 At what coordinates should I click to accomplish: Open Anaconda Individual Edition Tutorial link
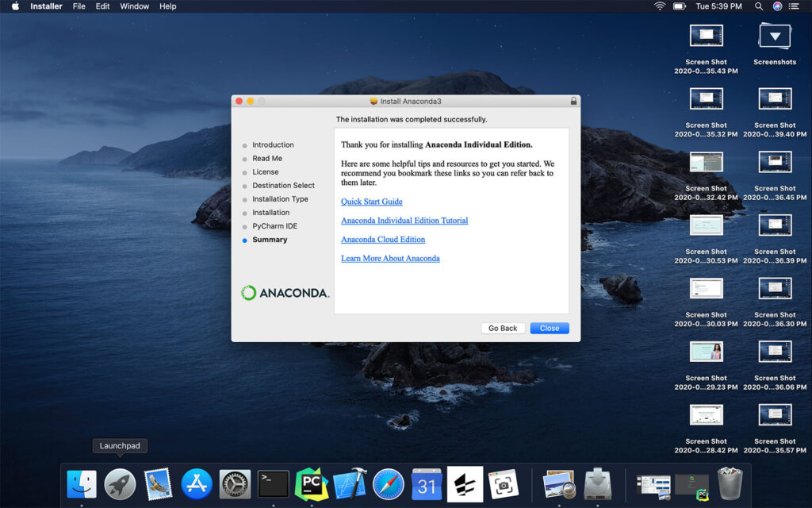404,221
